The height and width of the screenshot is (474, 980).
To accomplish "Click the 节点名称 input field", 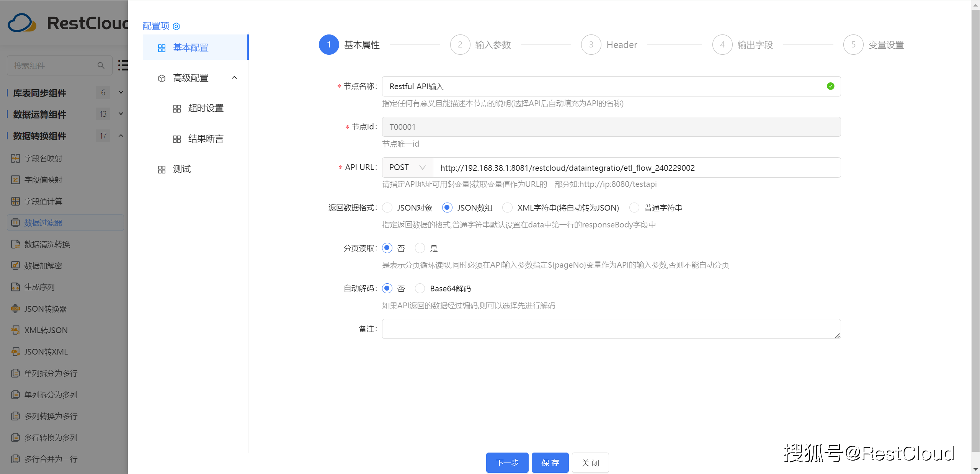I will pyautogui.click(x=611, y=86).
